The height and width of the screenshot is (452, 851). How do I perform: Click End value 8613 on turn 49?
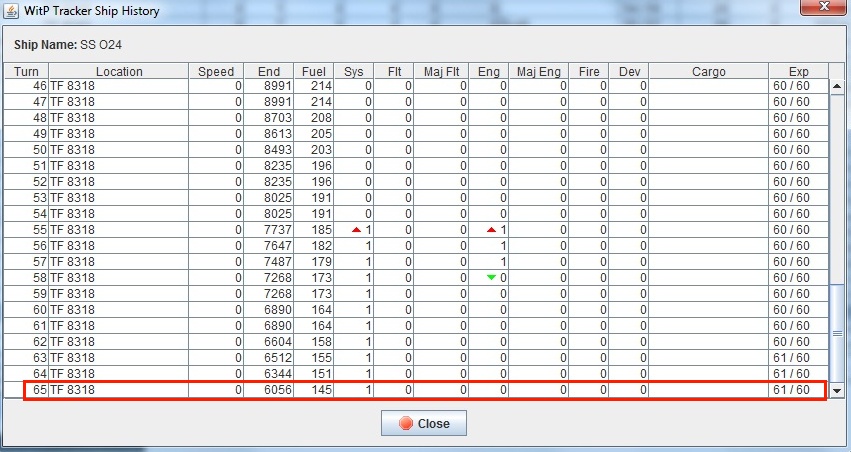tap(278, 133)
